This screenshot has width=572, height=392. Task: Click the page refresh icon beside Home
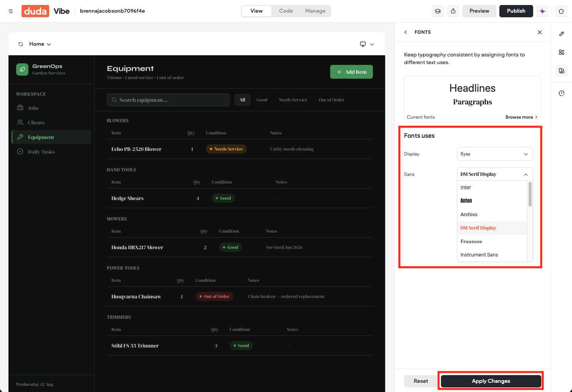click(21, 44)
